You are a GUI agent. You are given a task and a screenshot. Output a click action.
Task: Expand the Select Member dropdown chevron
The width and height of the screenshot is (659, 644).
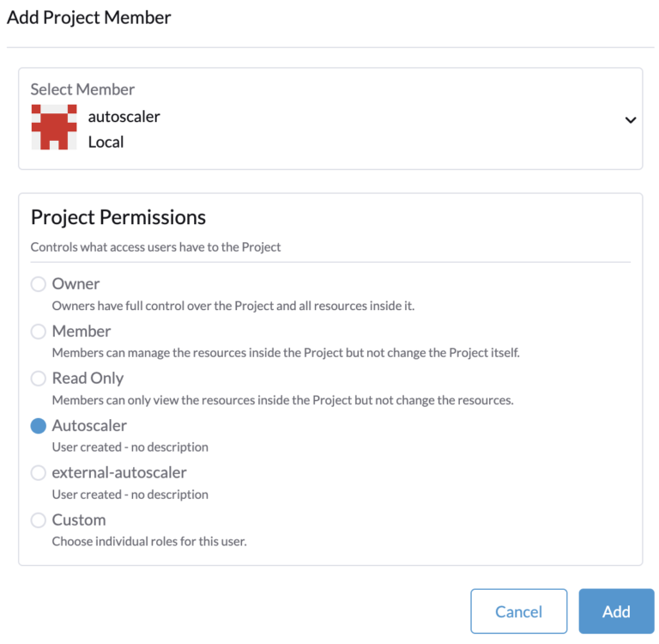pyautogui.click(x=631, y=120)
